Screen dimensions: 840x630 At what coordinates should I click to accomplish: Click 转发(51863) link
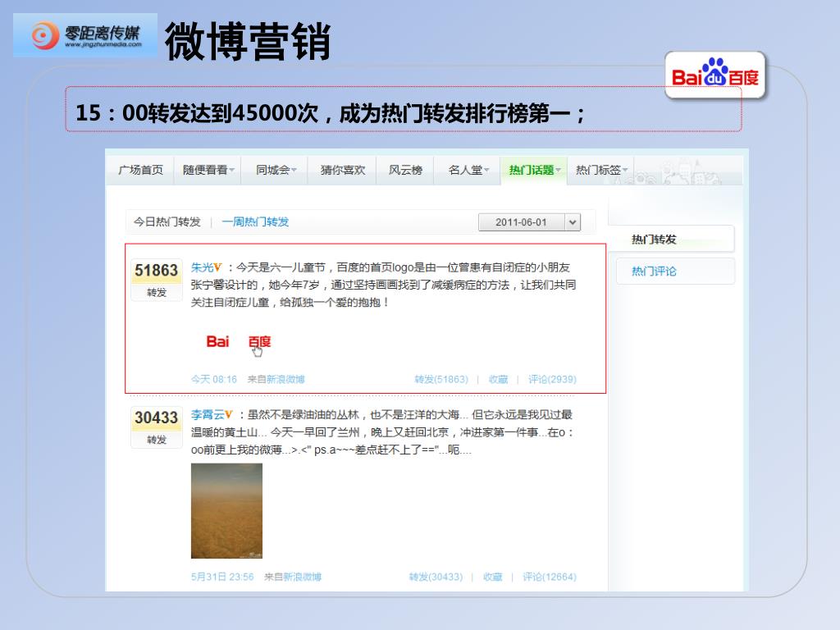(441, 379)
